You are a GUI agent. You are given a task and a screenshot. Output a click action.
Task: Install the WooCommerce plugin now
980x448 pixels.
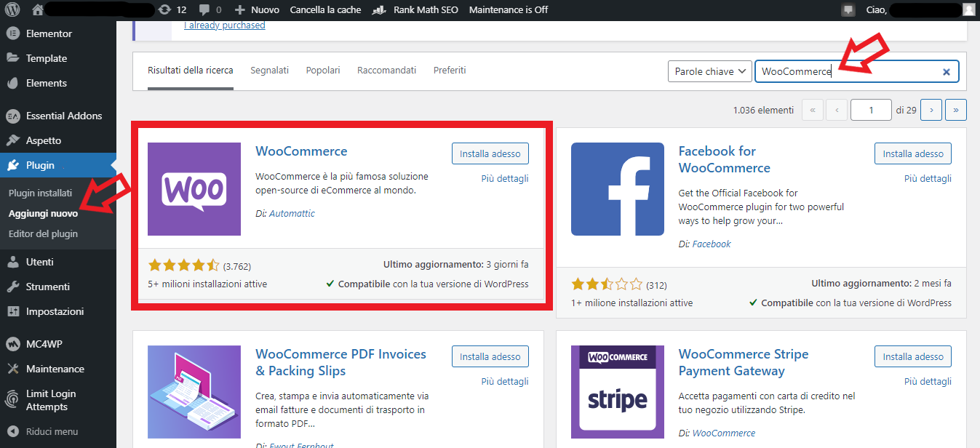(490, 154)
